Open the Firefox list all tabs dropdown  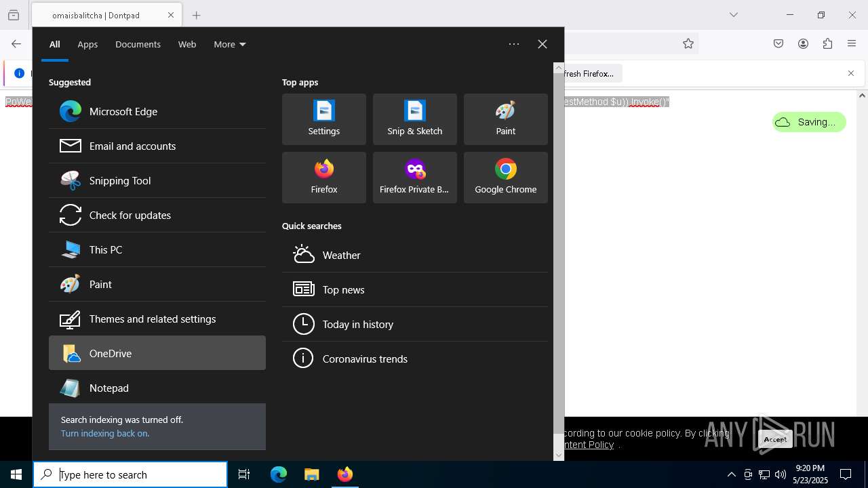[733, 15]
